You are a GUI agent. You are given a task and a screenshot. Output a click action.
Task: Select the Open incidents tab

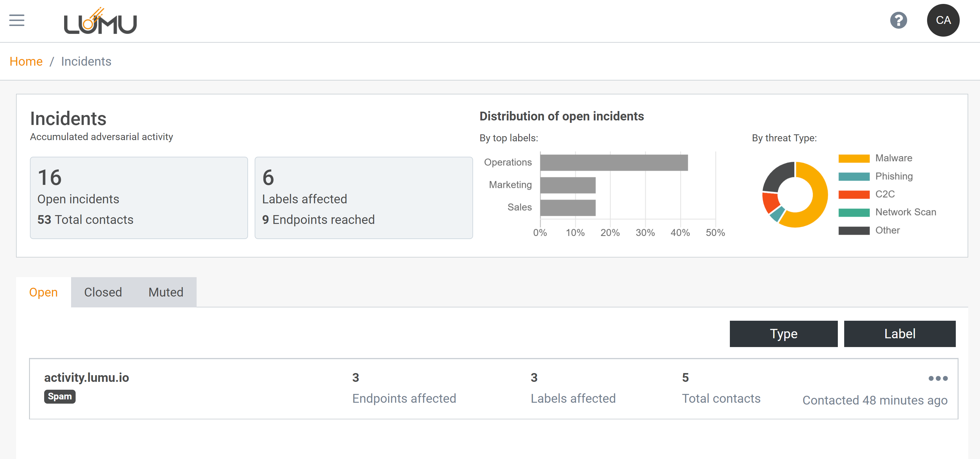pos(43,292)
